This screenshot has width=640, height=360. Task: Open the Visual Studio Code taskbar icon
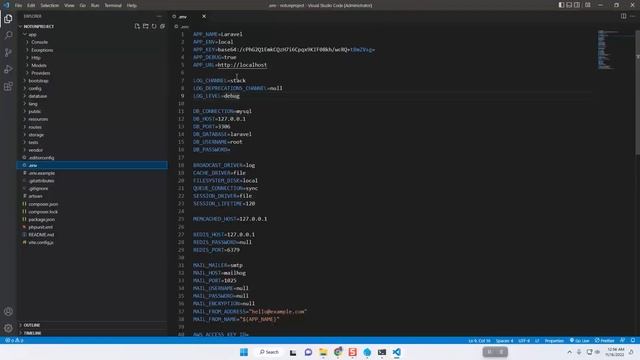pyautogui.click(x=396, y=352)
